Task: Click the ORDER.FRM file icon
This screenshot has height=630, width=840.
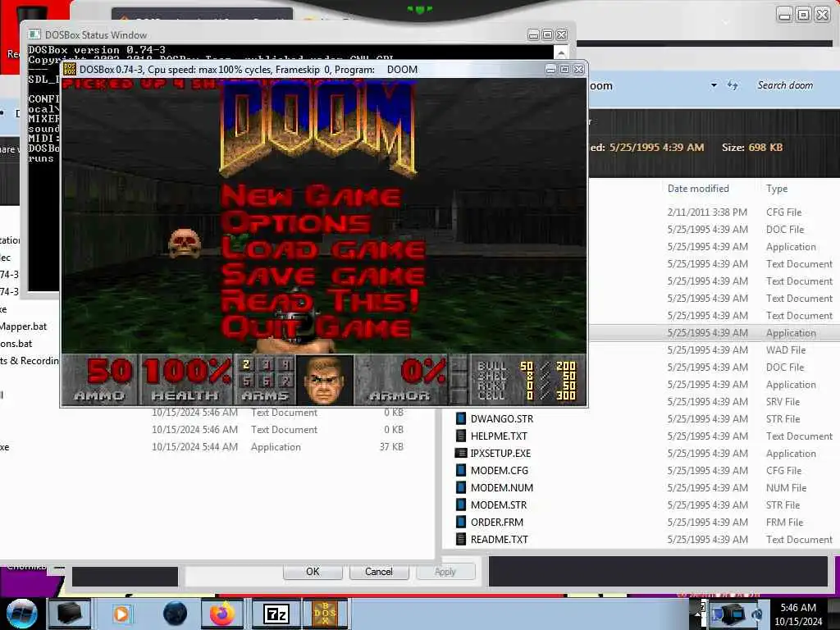Action: click(x=460, y=522)
